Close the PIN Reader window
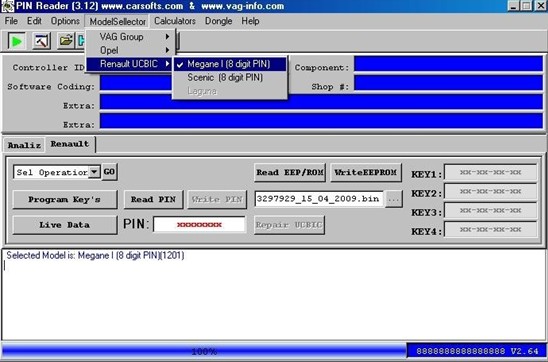Image resolution: width=548 pixels, height=362 pixels. coord(540,6)
